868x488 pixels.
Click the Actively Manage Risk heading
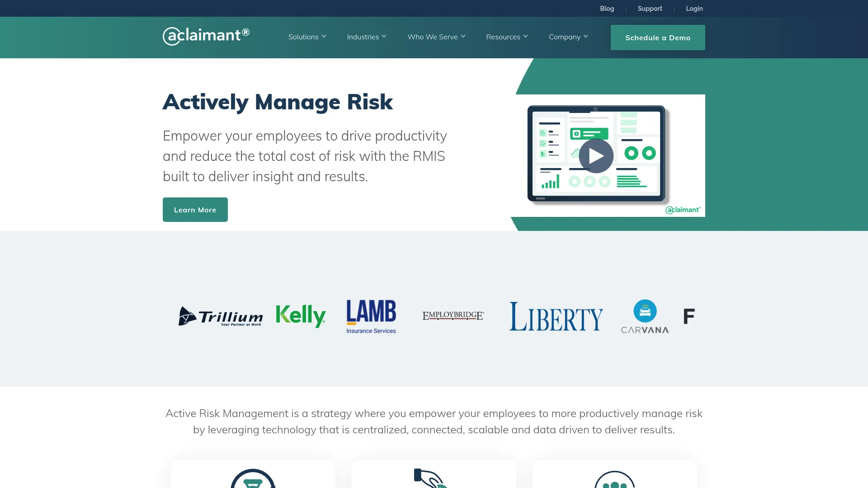point(278,102)
